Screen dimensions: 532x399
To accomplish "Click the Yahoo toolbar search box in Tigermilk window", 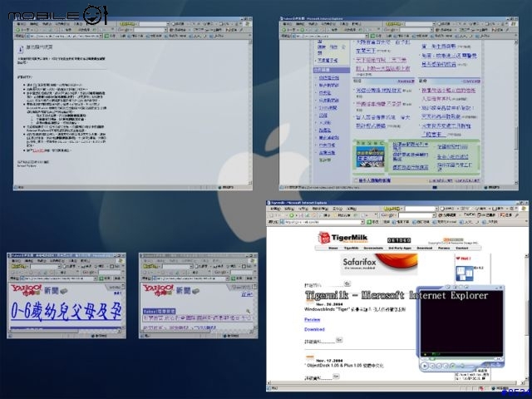I will click(x=420, y=209).
